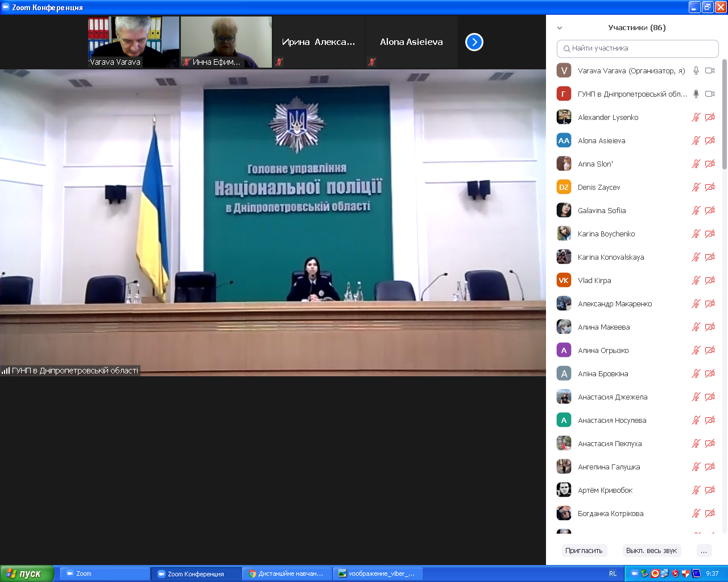728x582 pixels.
Task: Click disabled camera icon next to Аліна Бровкіна
Action: (710, 373)
